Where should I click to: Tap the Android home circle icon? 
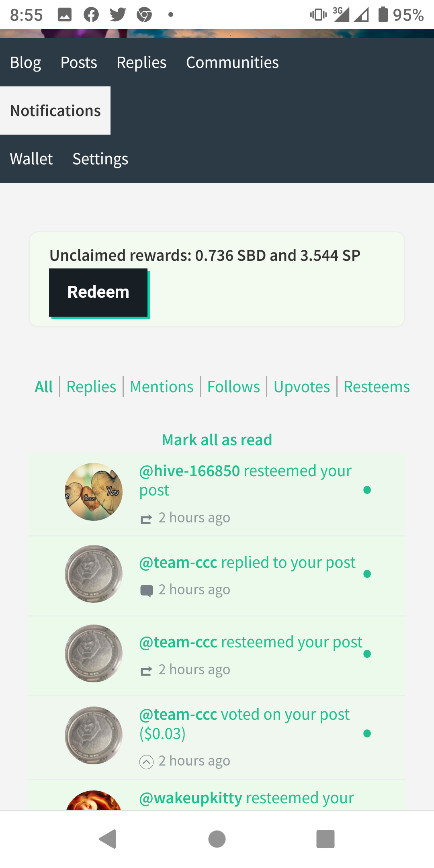217,839
